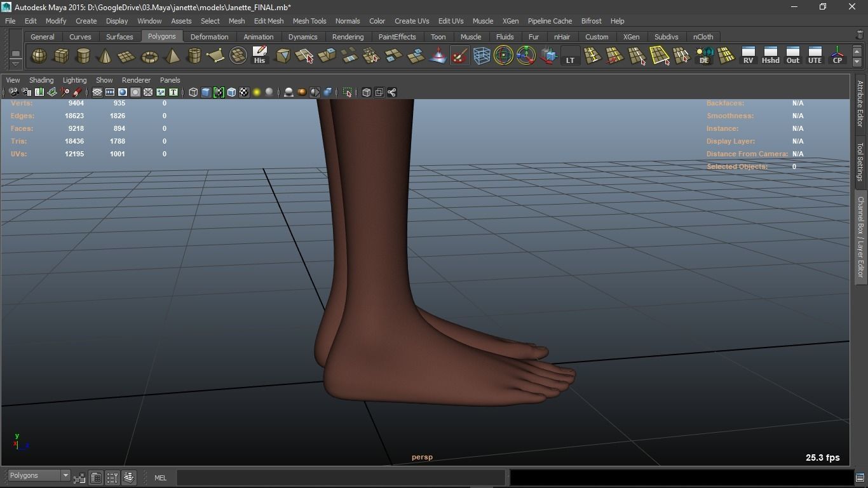Screen dimensions: 868x488
Task: Toggle smooth shade all mode
Action: tap(206, 92)
